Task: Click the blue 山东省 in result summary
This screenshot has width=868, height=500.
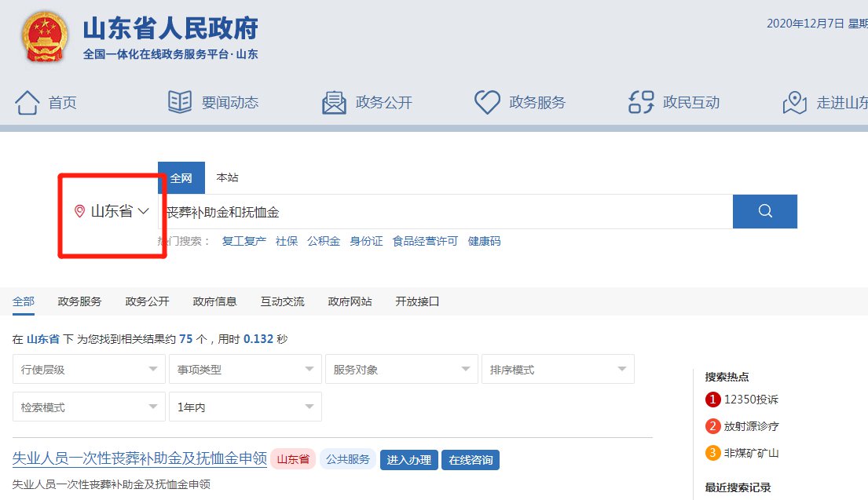Action: pyautogui.click(x=43, y=339)
